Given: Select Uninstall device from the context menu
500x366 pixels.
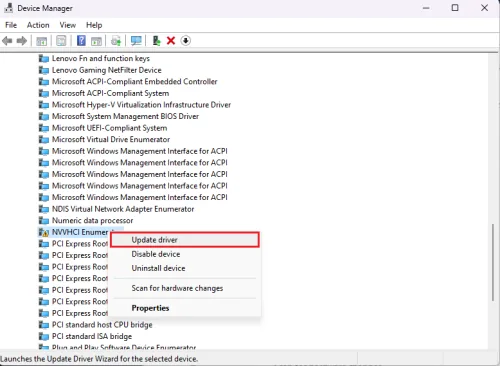Looking at the screenshot, I should (185, 268).
